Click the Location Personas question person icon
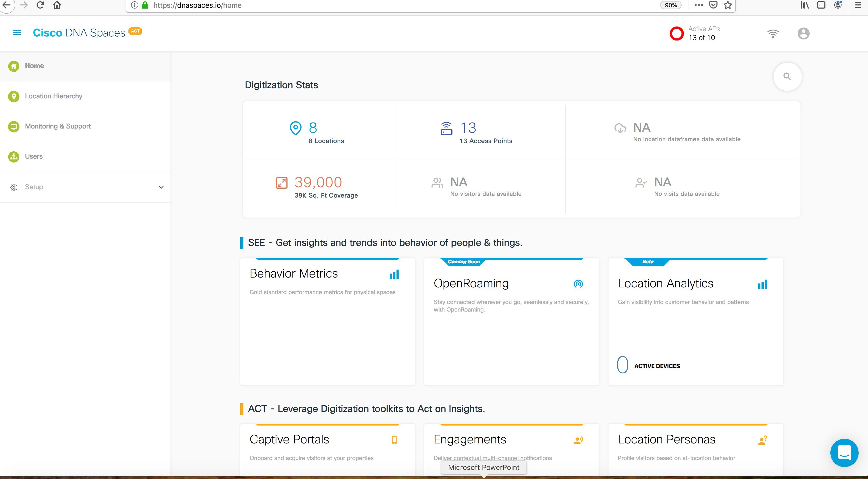868x479 pixels. point(762,440)
